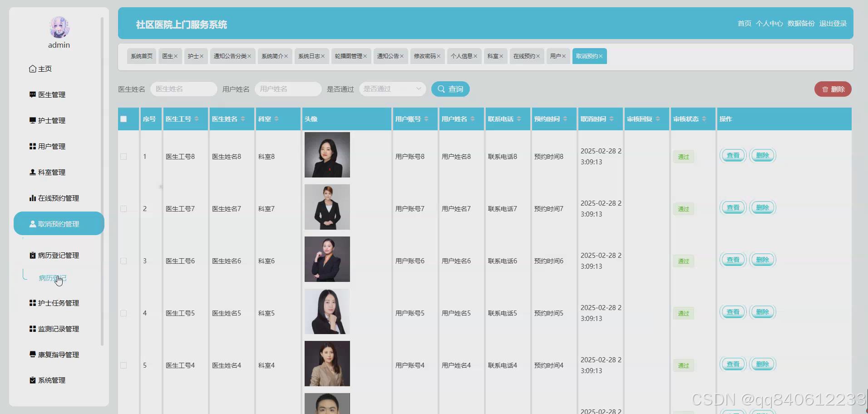Viewport: 868px width, 414px height.
Task: Sort by 科室 column arrows
Action: click(276, 119)
